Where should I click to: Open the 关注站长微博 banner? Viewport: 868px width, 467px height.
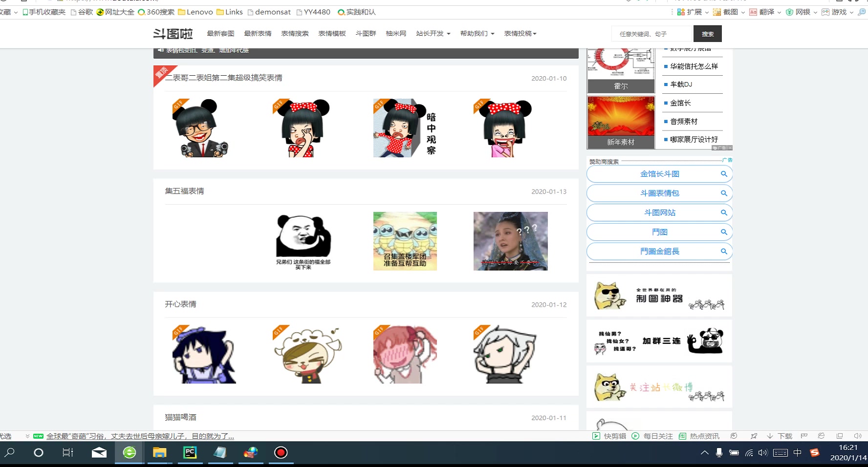pyautogui.click(x=659, y=387)
